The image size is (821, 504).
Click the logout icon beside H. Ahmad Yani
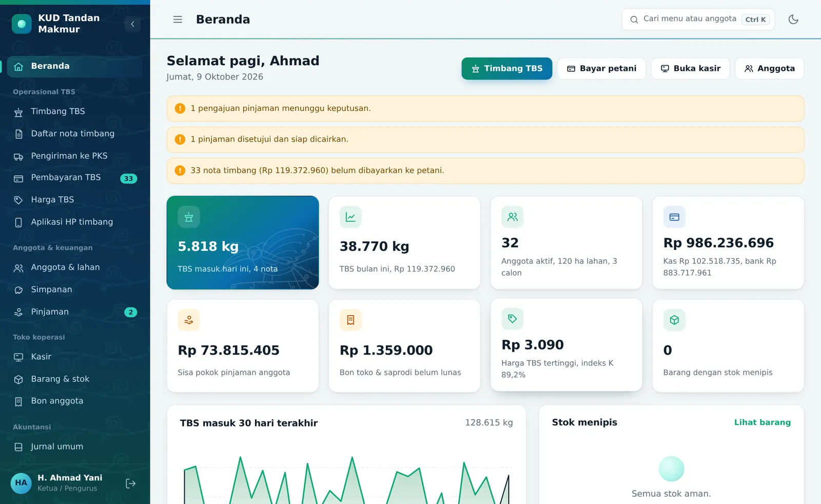(131, 483)
